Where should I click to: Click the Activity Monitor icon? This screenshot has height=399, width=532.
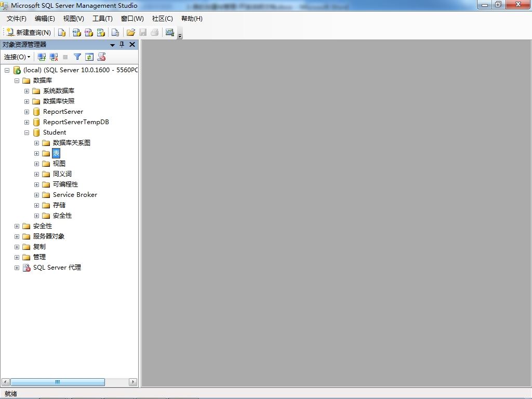pos(170,32)
